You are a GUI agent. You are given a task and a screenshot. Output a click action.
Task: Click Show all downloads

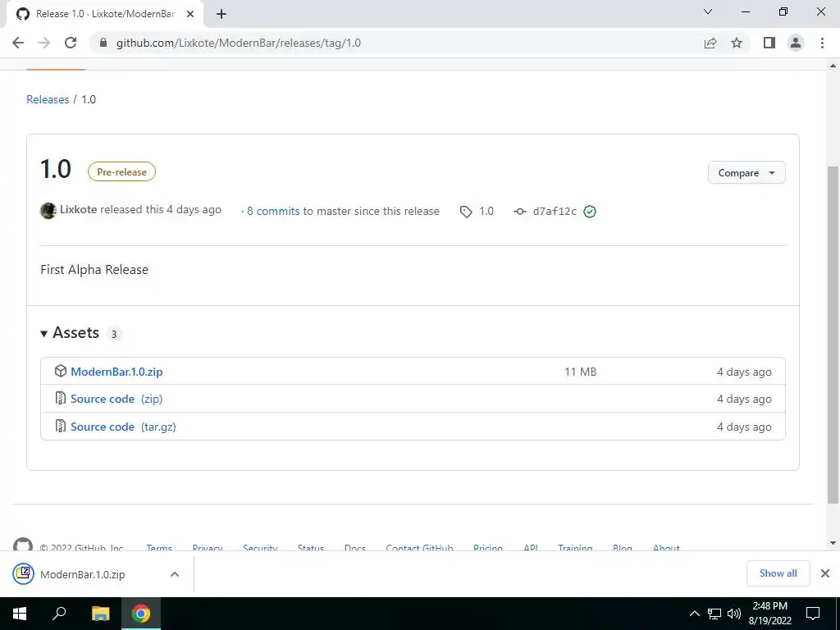tap(778, 573)
